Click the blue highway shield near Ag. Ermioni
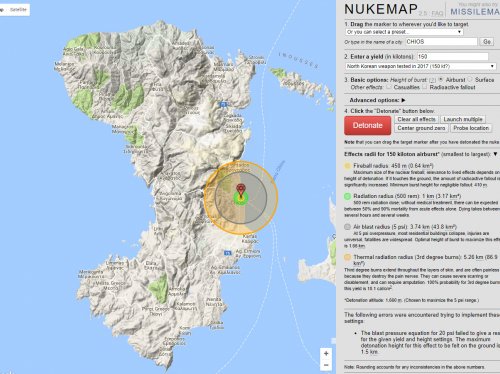500x374 pixels. pos(228,253)
